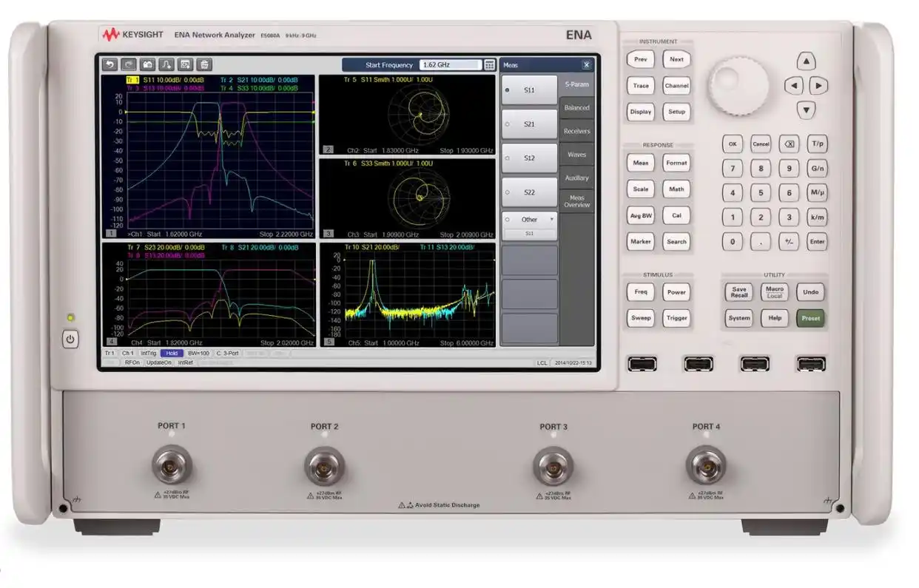Push the keypad OK key
Screen dimensions: 919x588
[x=732, y=144]
